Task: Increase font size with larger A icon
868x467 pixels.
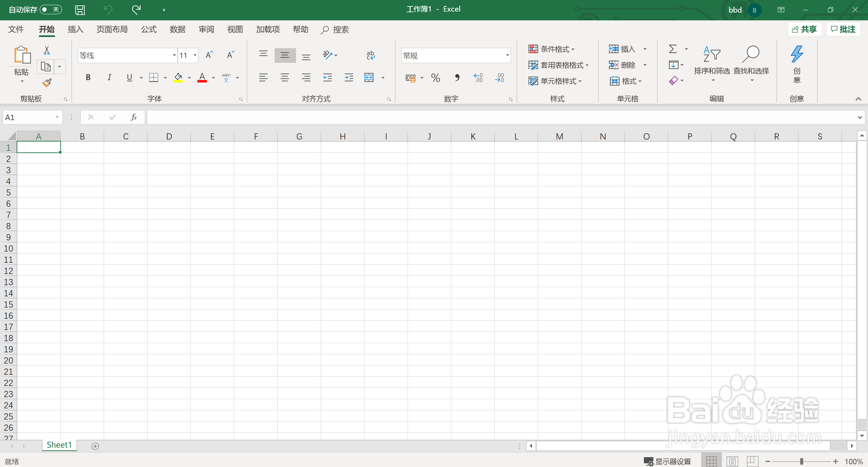Action: 210,55
